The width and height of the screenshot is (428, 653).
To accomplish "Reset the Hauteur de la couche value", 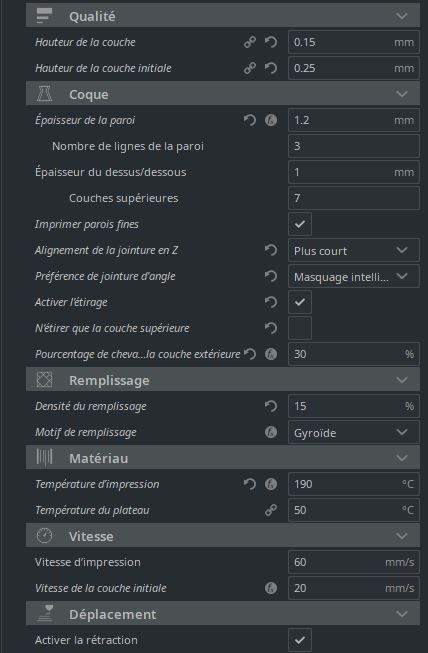I will 271,42.
